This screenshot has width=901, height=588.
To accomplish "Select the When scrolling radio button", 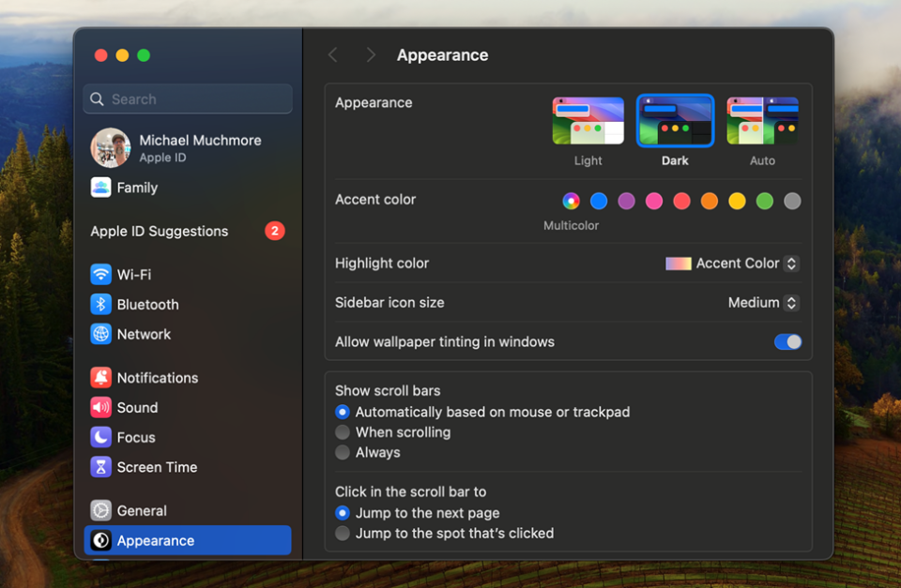I will point(343,432).
